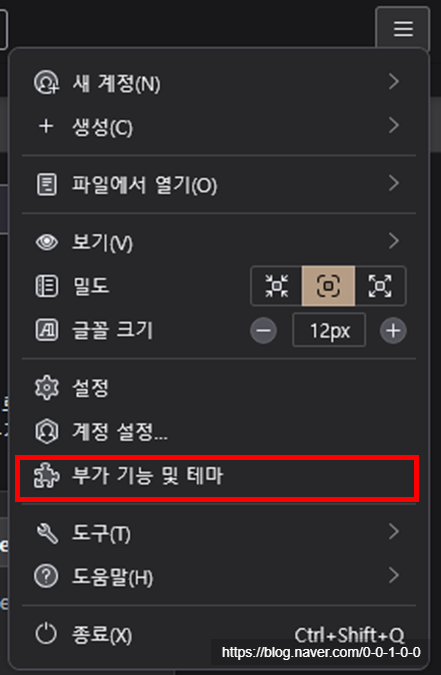Click the hamburger menu button
This screenshot has width=441, height=675.
pyautogui.click(x=403, y=29)
